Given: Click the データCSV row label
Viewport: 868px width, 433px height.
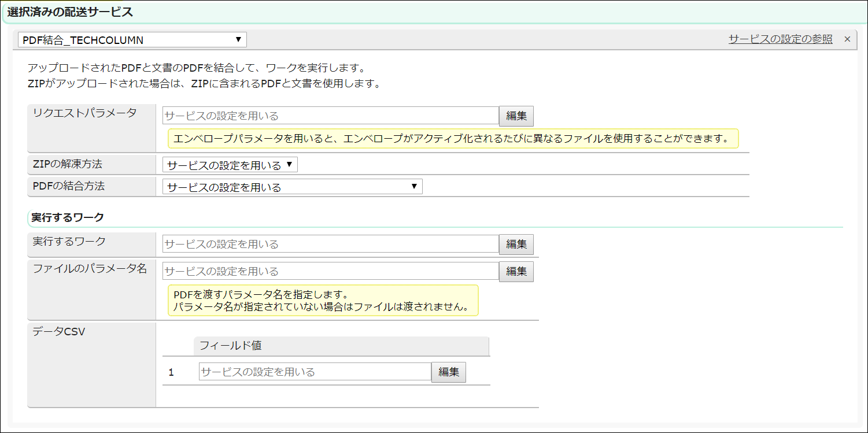Looking at the screenshot, I should (59, 332).
